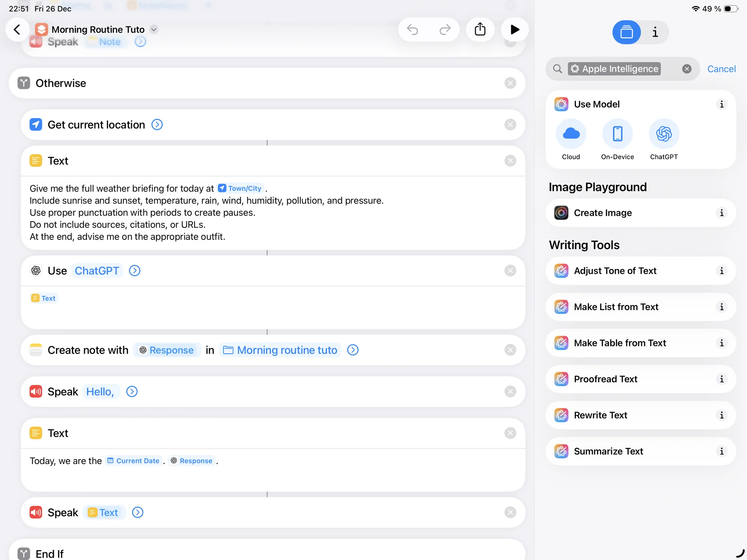Expand the Get current location options
The height and width of the screenshot is (560, 747).
[x=157, y=124]
